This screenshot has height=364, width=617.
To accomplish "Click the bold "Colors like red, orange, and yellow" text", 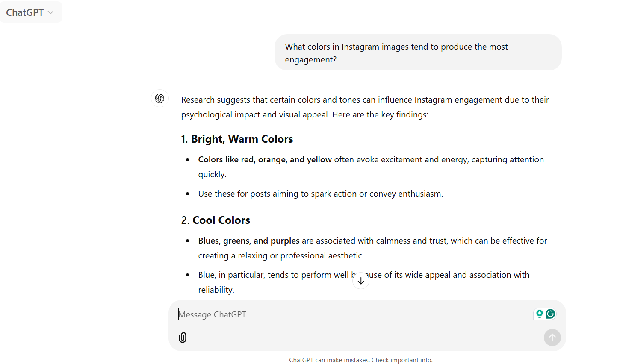I will tap(265, 159).
